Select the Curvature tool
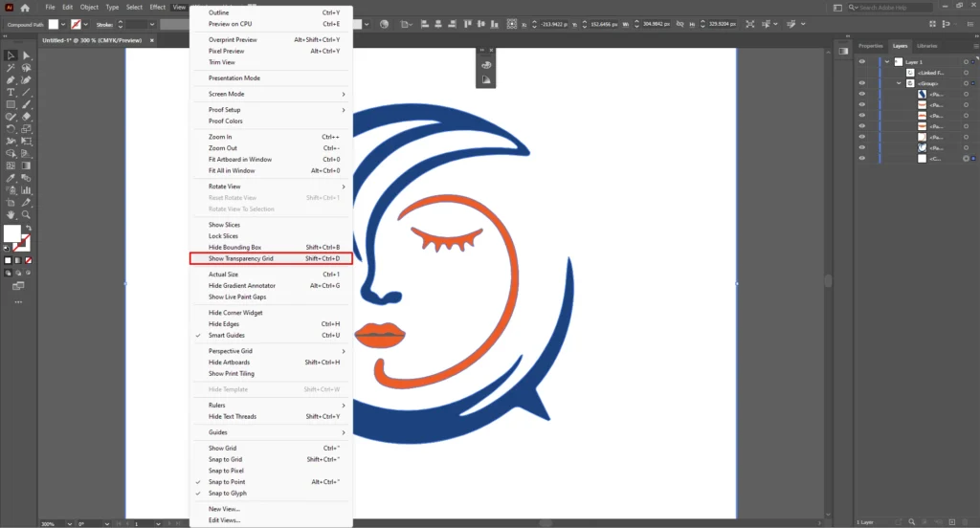This screenshot has width=980, height=528. click(26, 80)
